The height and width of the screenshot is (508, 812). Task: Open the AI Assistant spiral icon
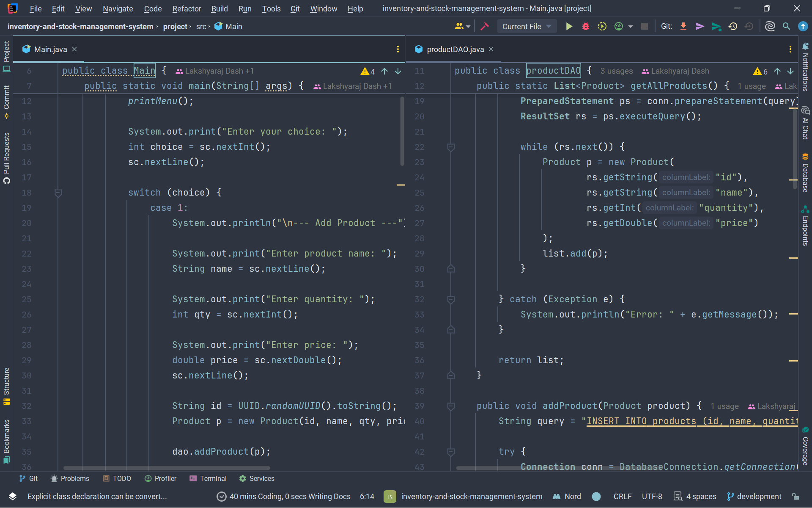(x=770, y=27)
